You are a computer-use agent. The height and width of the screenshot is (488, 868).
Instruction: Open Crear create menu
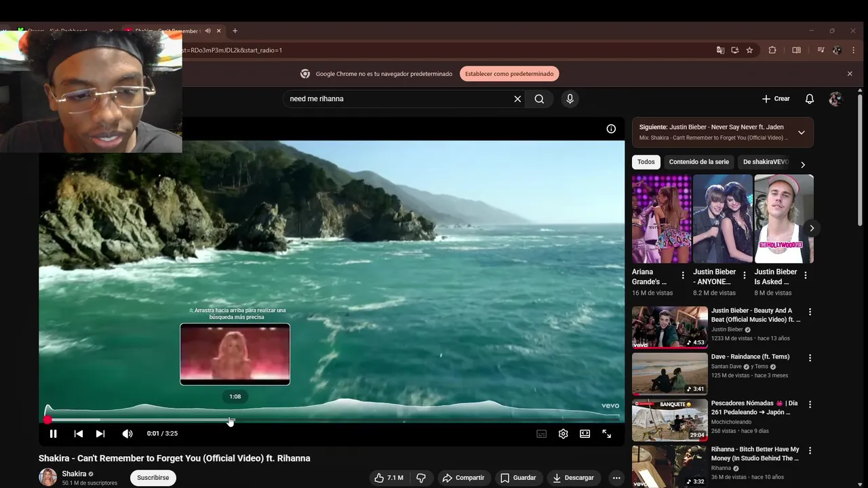click(x=776, y=99)
